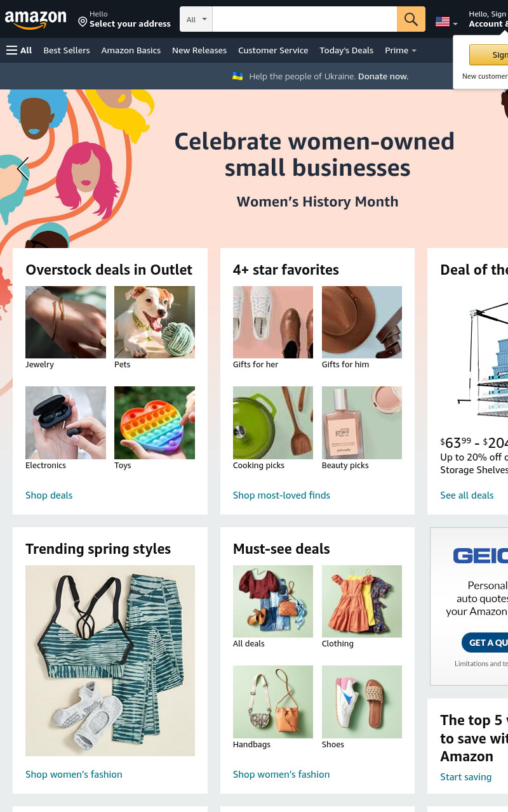Open the hamburger All menu
508x812 pixels.
(19, 50)
